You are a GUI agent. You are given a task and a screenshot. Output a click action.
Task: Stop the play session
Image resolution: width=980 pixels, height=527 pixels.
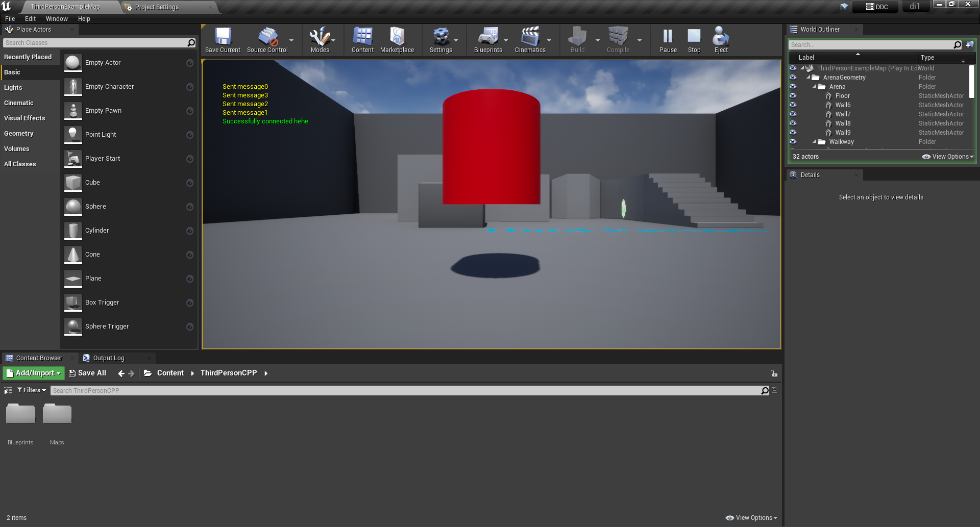click(694, 40)
